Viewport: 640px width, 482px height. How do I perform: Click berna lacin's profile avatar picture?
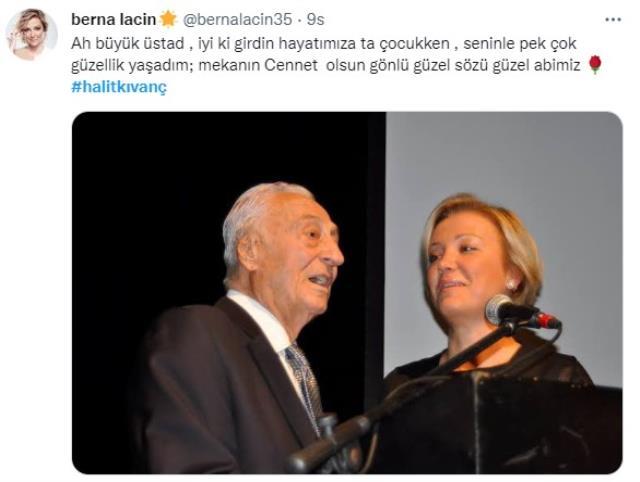click(x=31, y=34)
